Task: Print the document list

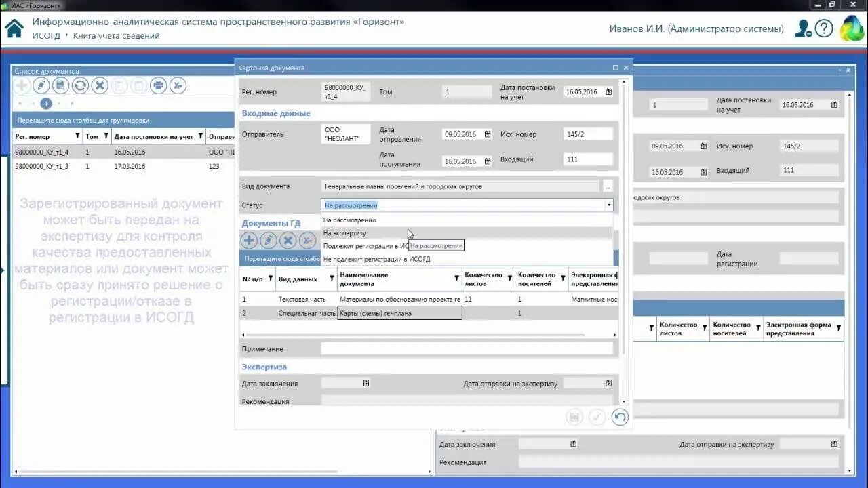Action: click(x=158, y=85)
